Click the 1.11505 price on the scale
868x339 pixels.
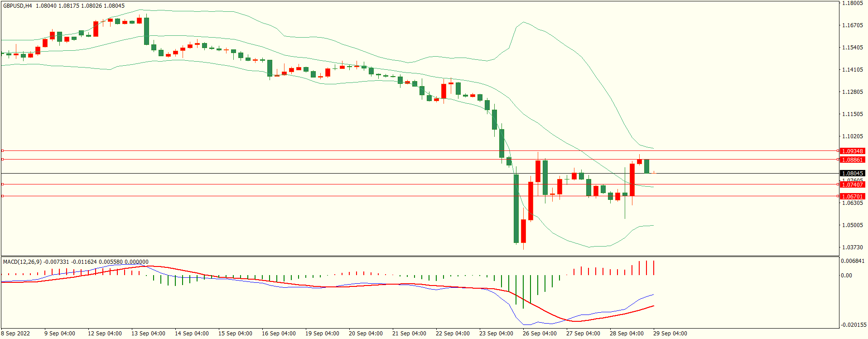point(852,114)
